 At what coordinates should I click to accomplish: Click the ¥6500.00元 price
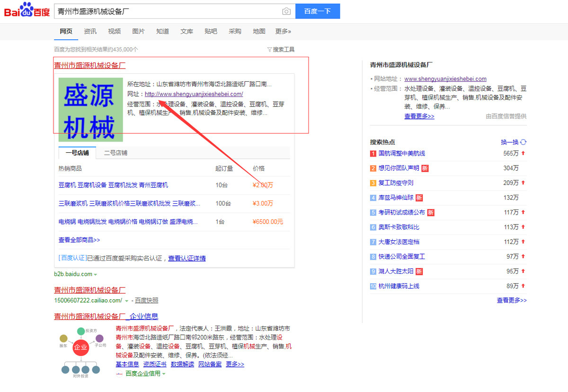click(x=268, y=221)
